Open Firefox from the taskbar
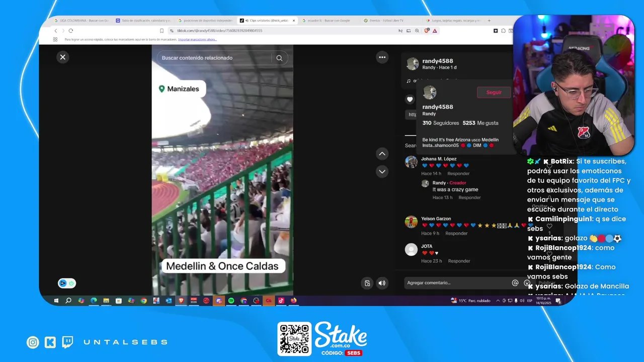 click(x=293, y=301)
